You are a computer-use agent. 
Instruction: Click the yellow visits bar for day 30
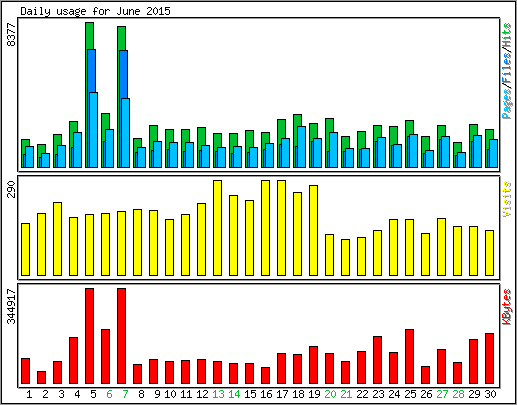489,253
